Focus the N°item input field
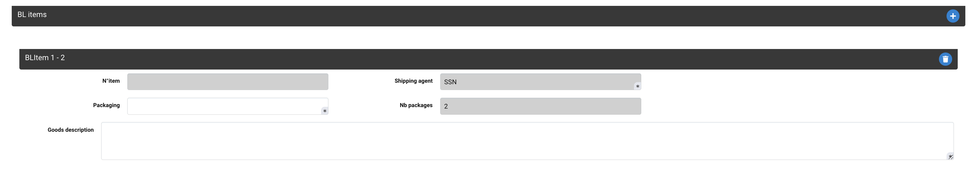This screenshot has height=169, width=980. tap(228, 82)
